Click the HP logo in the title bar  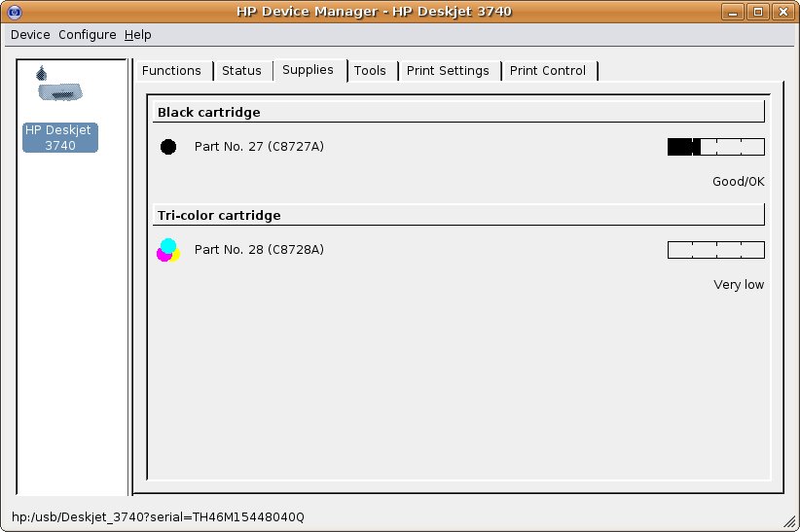[x=12, y=12]
